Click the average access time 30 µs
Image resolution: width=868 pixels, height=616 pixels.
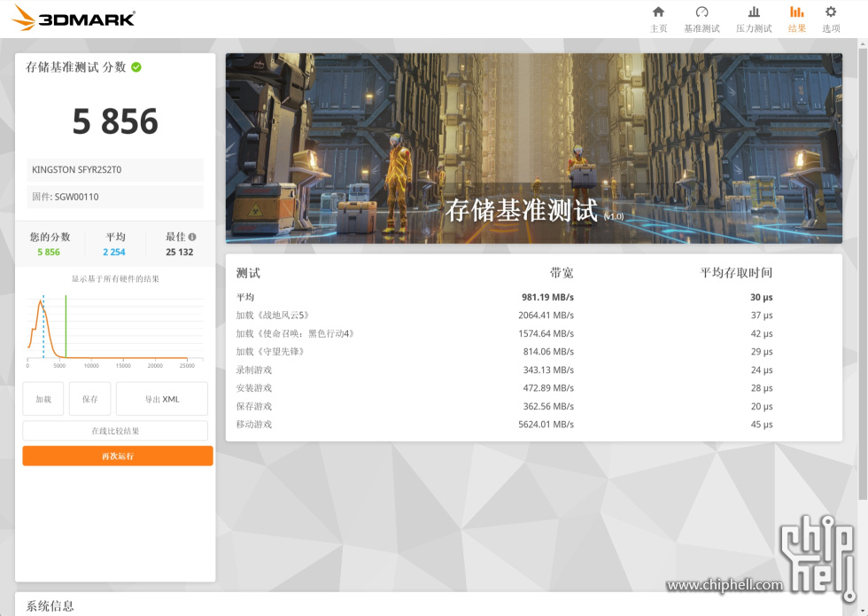pos(761,297)
